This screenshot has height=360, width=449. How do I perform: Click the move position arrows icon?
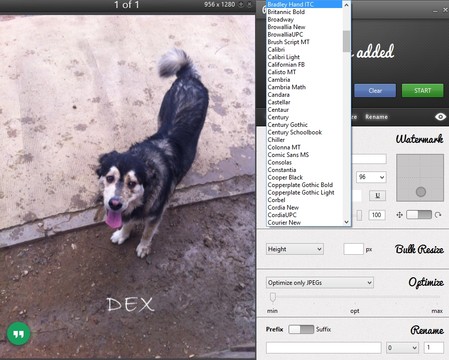pyautogui.click(x=399, y=215)
